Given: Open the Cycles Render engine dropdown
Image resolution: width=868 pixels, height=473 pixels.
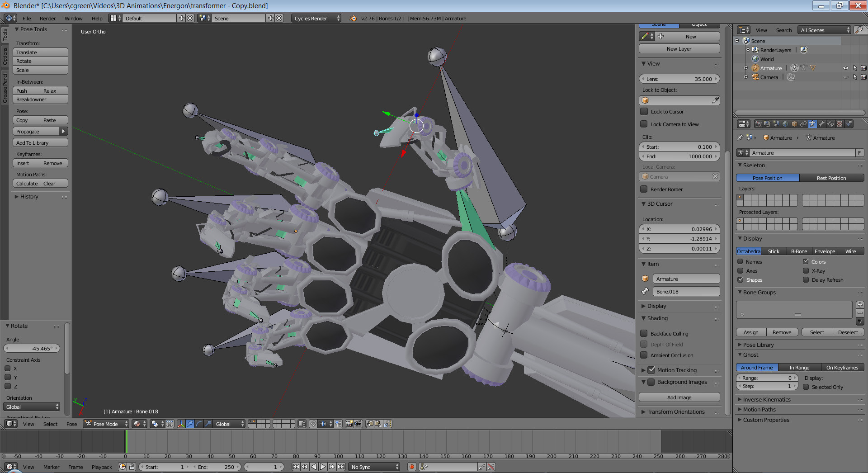Looking at the screenshot, I should click(316, 18).
